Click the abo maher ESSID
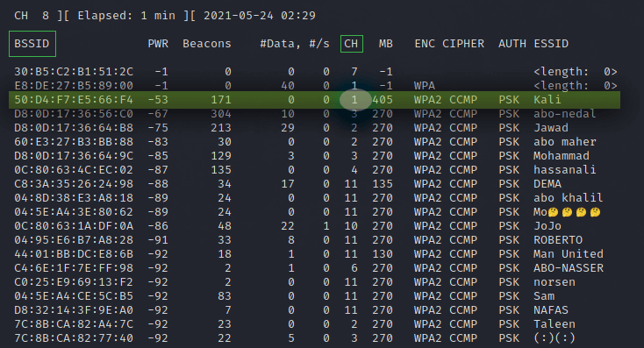 (565, 142)
